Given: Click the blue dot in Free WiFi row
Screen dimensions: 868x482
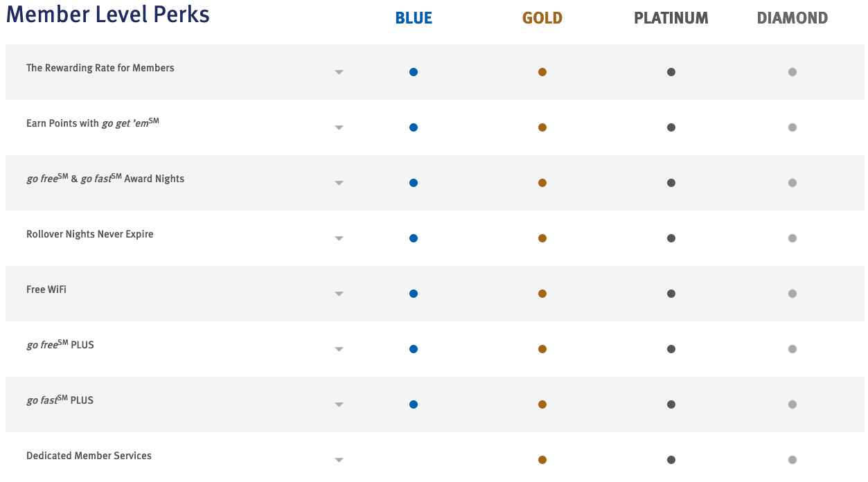Looking at the screenshot, I should 414,294.
